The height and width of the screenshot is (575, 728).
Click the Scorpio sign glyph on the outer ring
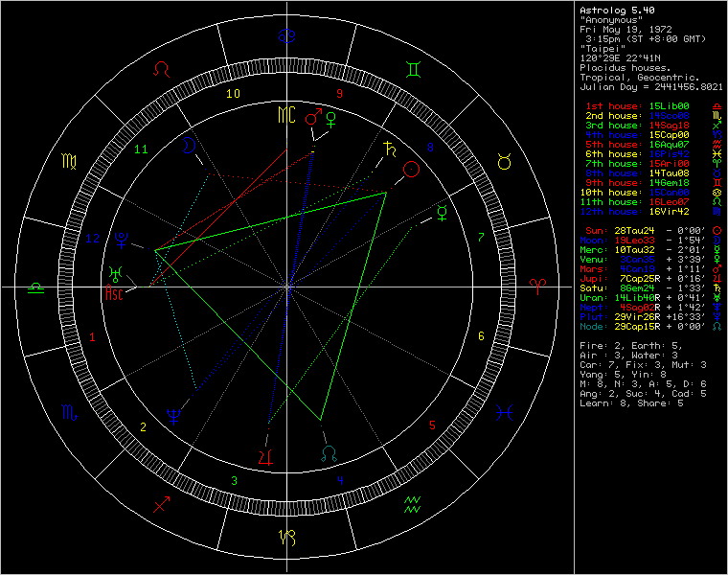[69, 412]
